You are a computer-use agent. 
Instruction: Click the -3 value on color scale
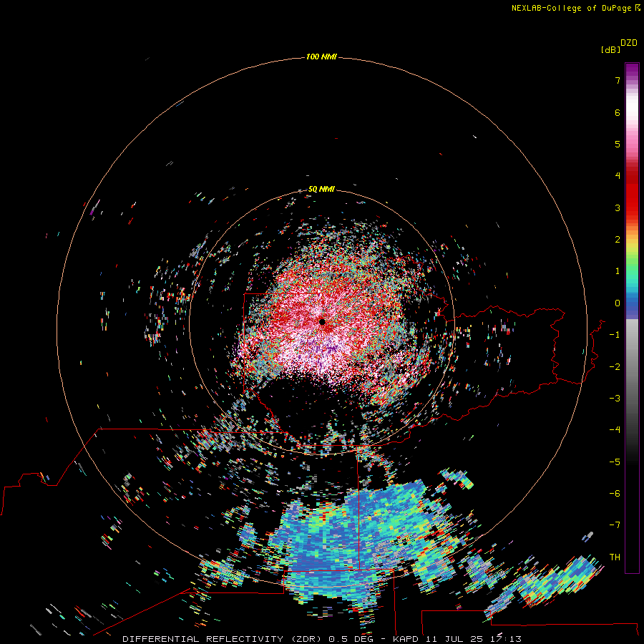pos(615,399)
